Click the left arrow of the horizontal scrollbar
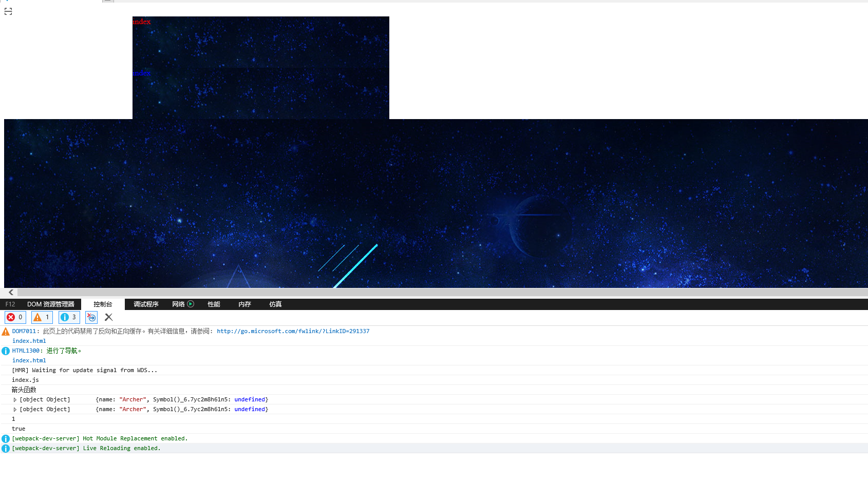Image resolution: width=868 pixels, height=484 pixels. click(x=11, y=292)
